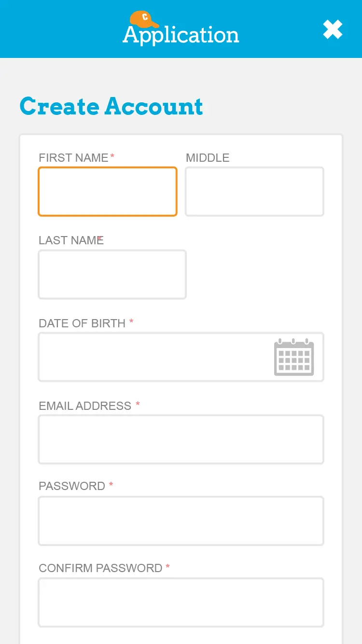Click the CONFIRM PASSWORD label
362x644 pixels.
[x=100, y=568]
